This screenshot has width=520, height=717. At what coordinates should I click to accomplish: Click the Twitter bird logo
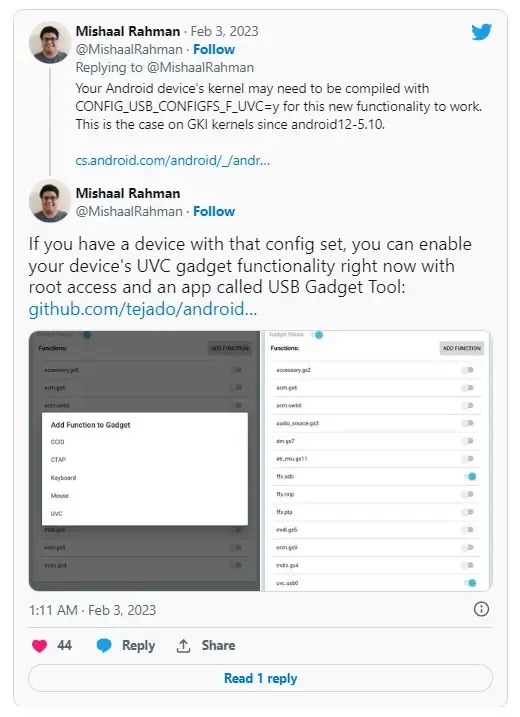481,32
